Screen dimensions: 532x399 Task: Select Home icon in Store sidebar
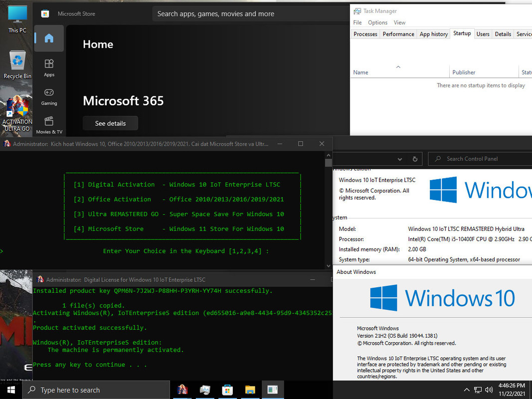click(49, 38)
